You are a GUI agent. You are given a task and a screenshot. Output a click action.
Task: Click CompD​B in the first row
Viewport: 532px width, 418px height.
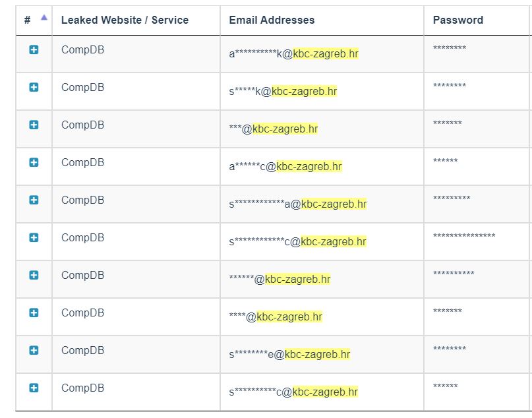pyautogui.click(x=82, y=50)
